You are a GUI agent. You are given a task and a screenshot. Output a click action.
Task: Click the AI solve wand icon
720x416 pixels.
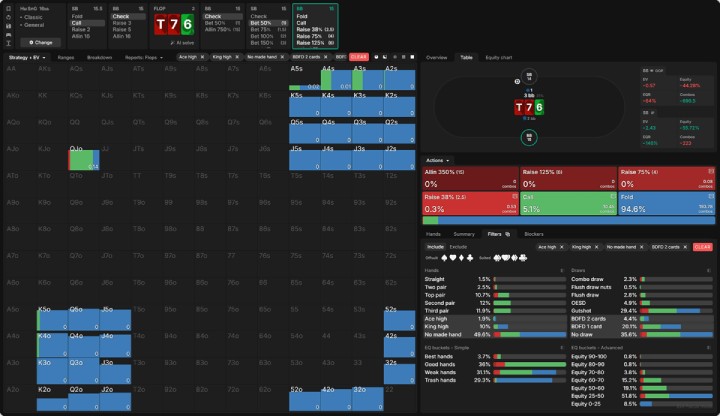click(172, 43)
